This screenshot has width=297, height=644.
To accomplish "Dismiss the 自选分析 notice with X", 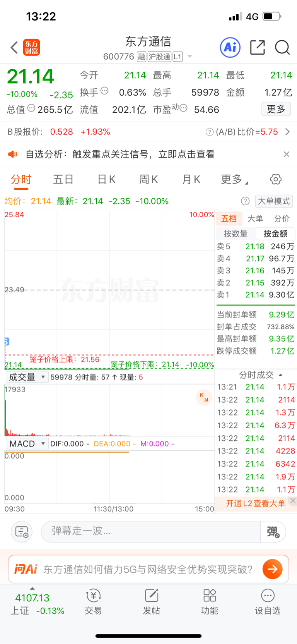I will [x=287, y=154].
